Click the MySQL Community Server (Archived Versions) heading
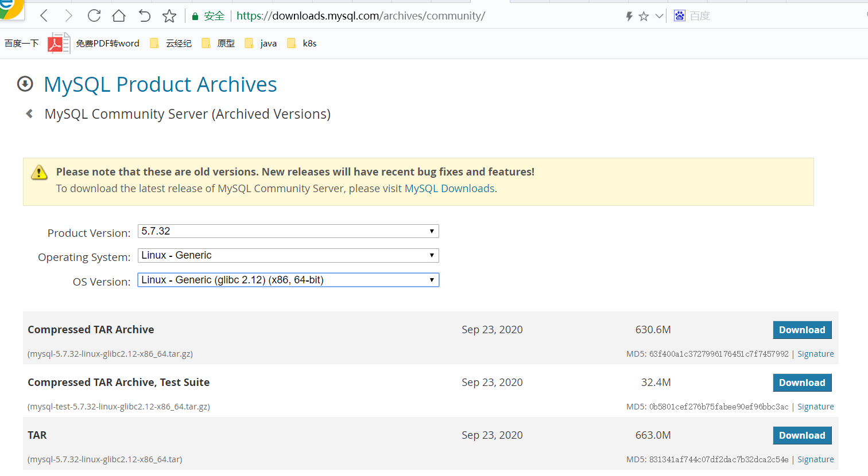This screenshot has height=476, width=868. [x=188, y=114]
